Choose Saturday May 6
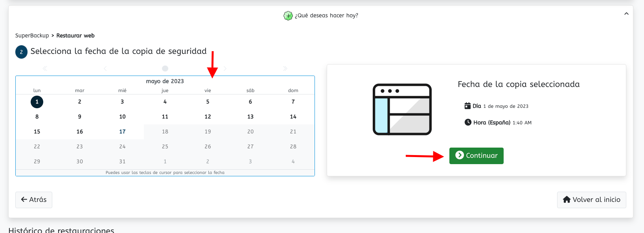 pos(250,102)
